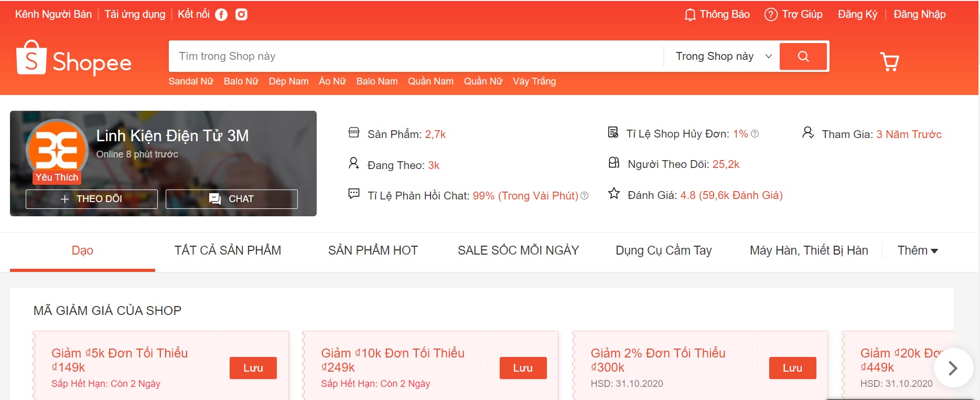Click the Đang Theo person icon
The image size is (980, 400).
[x=354, y=164]
